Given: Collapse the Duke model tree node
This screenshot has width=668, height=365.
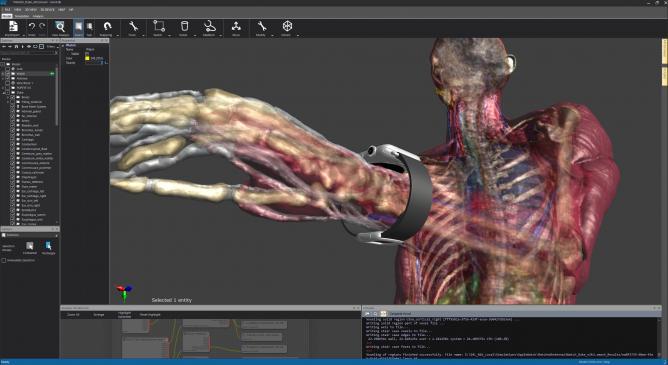Looking at the screenshot, I should (x=4, y=92).
